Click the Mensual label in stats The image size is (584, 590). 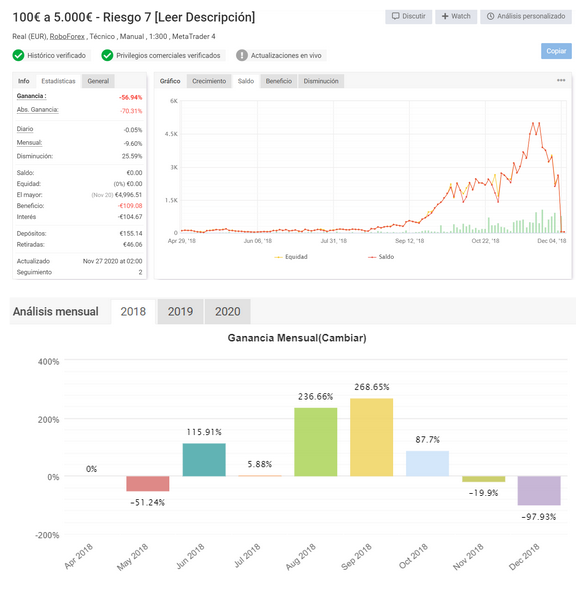29,142
